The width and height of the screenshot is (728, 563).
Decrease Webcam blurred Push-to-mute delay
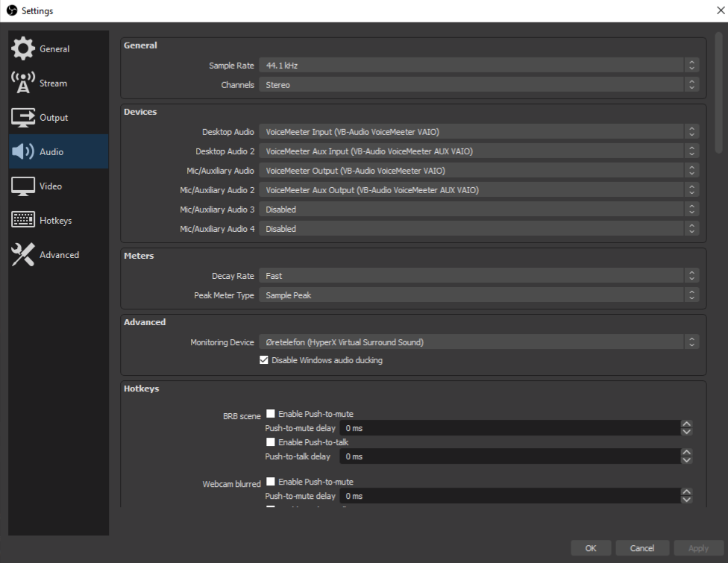686,500
